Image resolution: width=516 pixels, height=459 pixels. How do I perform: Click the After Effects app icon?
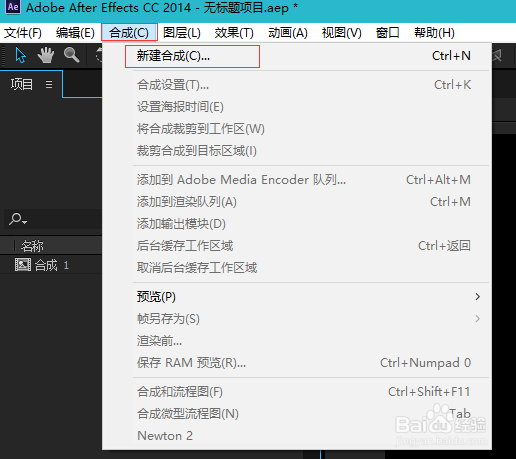tap(13, 7)
